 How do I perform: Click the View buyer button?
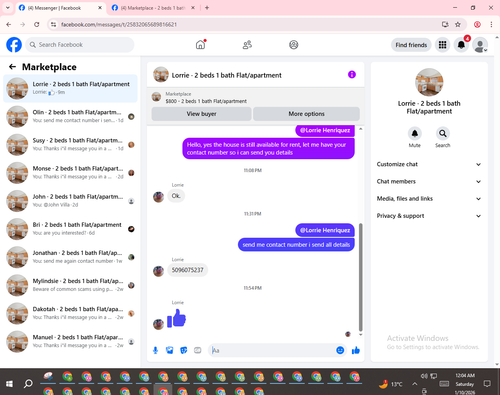pyautogui.click(x=201, y=114)
